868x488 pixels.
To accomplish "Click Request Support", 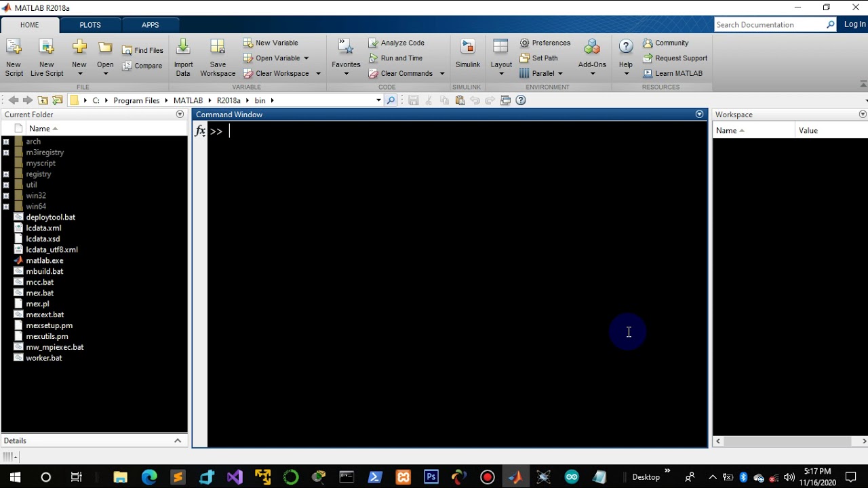I will pyautogui.click(x=675, y=58).
